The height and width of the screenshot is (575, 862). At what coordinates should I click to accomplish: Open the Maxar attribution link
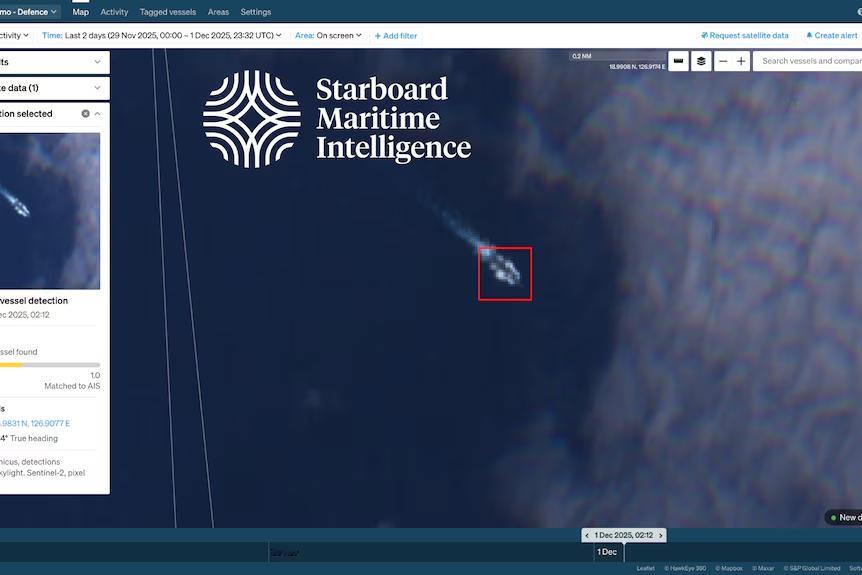pyautogui.click(x=763, y=568)
